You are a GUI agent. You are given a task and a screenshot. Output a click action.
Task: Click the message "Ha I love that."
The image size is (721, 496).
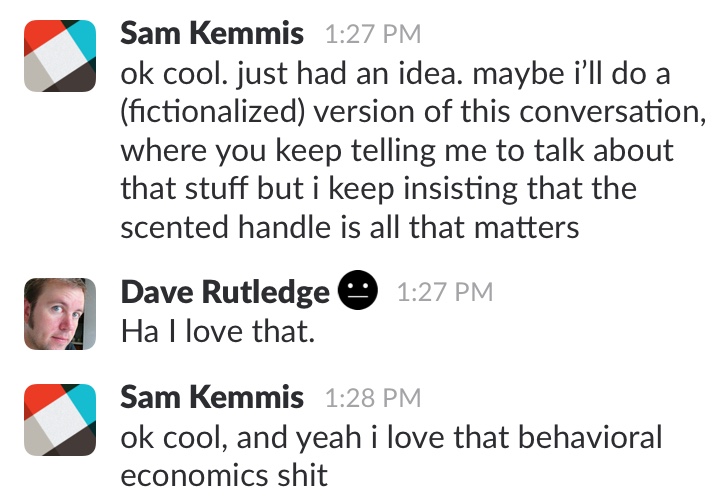[x=218, y=331]
